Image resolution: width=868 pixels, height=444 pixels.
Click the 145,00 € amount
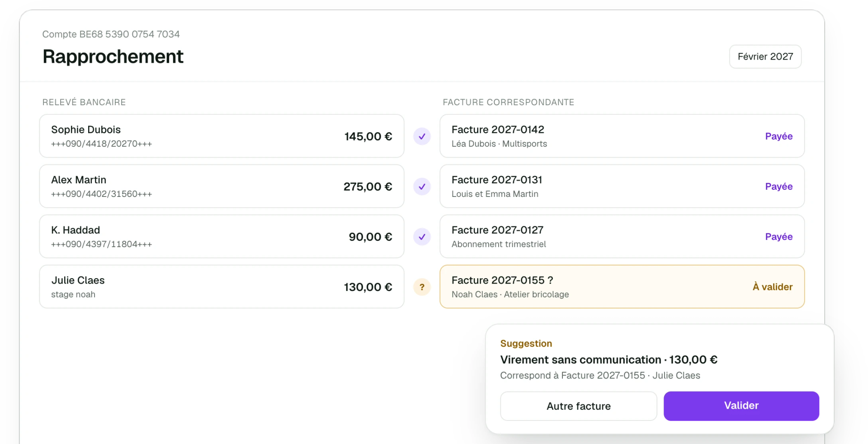click(x=368, y=136)
